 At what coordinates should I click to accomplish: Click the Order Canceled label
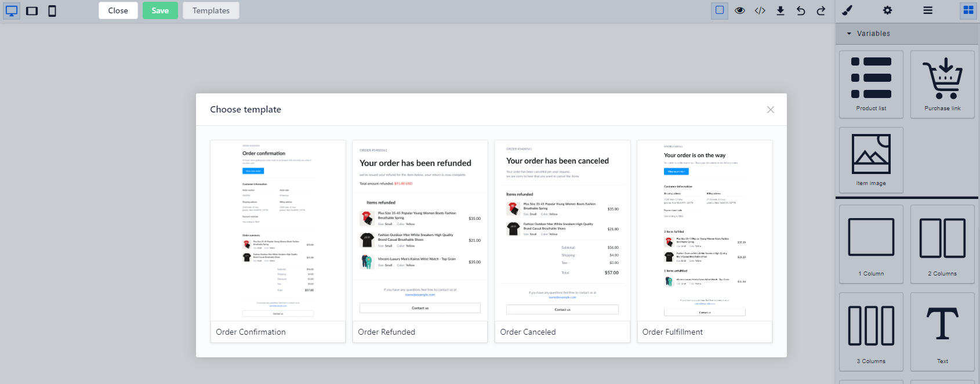pyautogui.click(x=528, y=332)
